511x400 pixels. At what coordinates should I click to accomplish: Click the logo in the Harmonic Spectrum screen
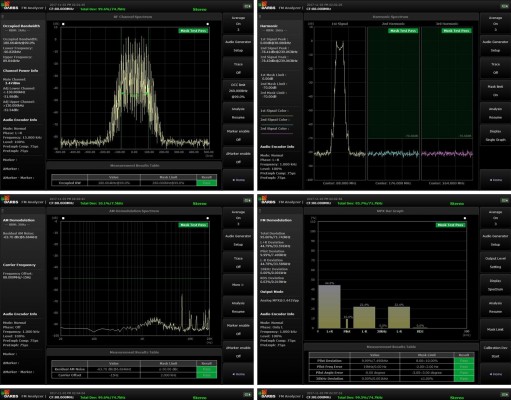coord(267,6)
